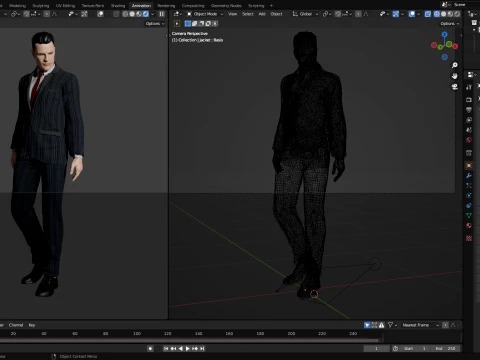This screenshot has height=360, width=480.
Task: Switch to the Scripting workspace tab
Action: pos(256,6)
